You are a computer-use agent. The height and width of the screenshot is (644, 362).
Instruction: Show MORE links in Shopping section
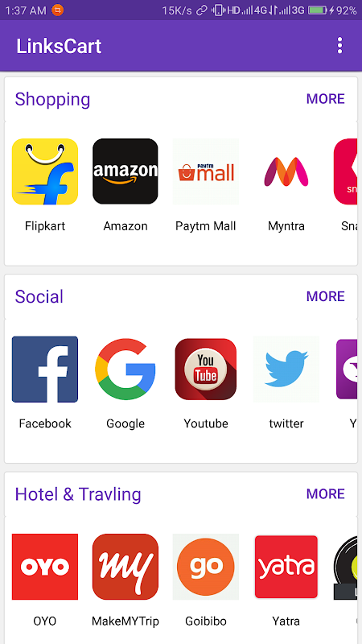(x=326, y=99)
